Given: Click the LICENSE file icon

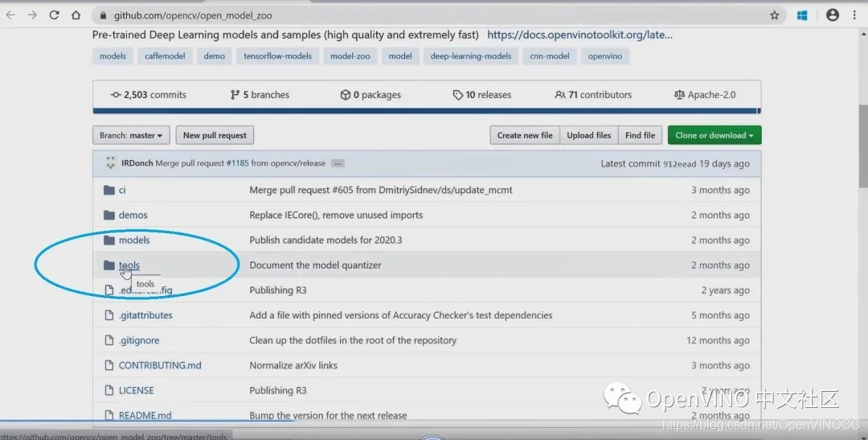Looking at the screenshot, I should 109,390.
